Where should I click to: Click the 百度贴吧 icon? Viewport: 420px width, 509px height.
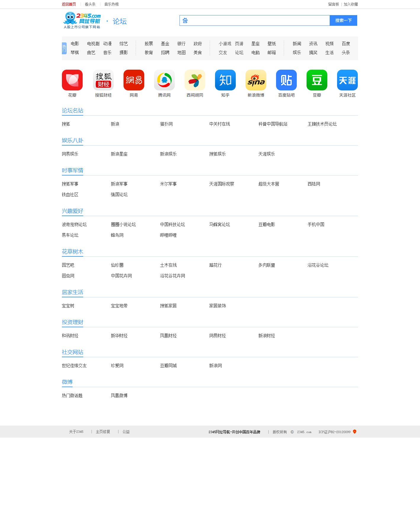[x=286, y=80]
